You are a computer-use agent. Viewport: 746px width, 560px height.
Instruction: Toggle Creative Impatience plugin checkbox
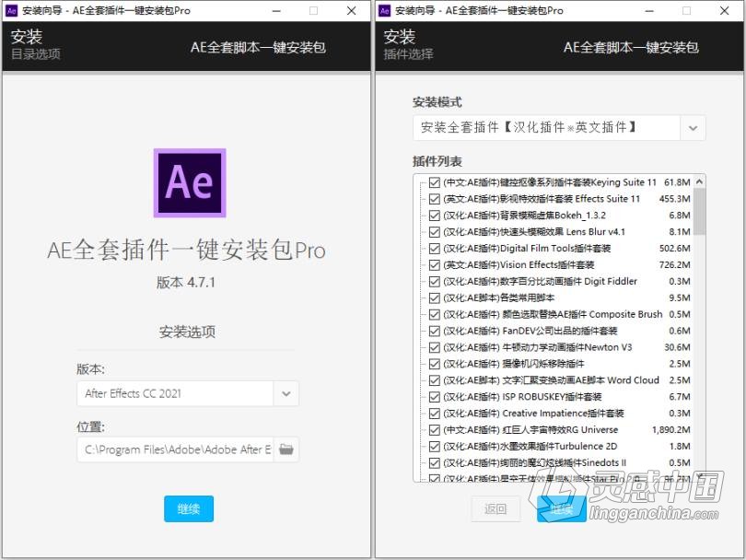434,413
